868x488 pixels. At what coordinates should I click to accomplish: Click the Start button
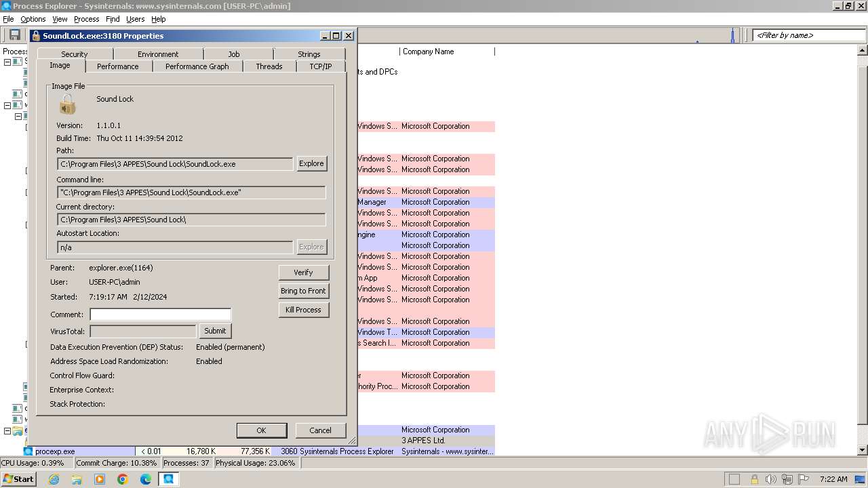pyautogui.click(x=18, y=479)
